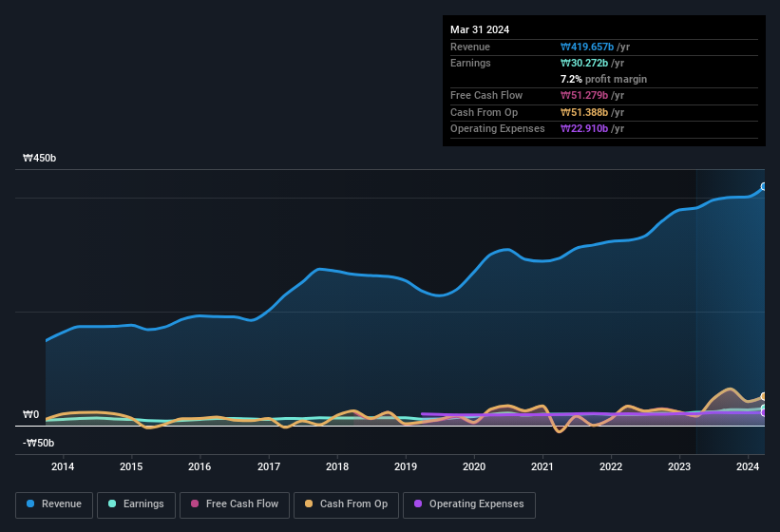Toggle Cash From Op legend item
Viewport: 780px width, 532px height.
coord(346,504)
